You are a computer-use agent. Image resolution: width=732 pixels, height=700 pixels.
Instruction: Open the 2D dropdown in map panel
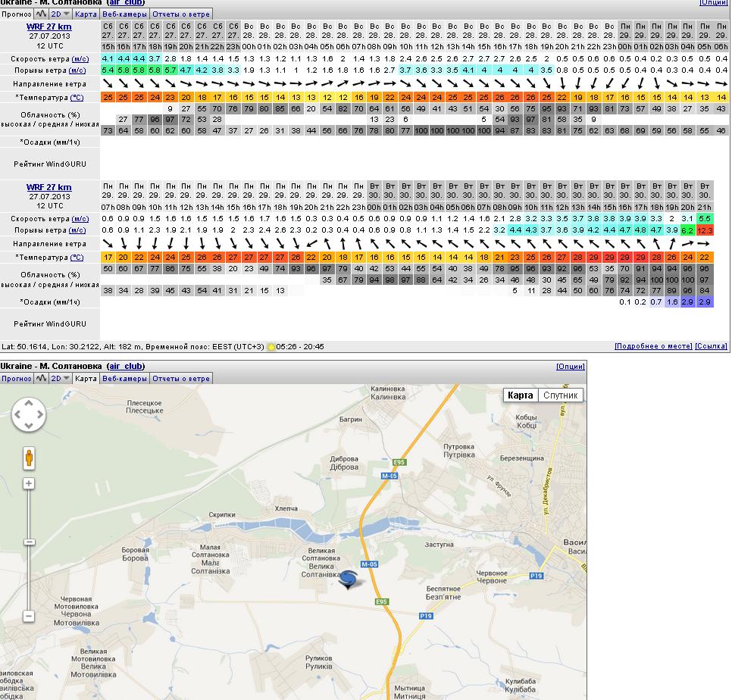pyautogui.click(x=61, y=378)
